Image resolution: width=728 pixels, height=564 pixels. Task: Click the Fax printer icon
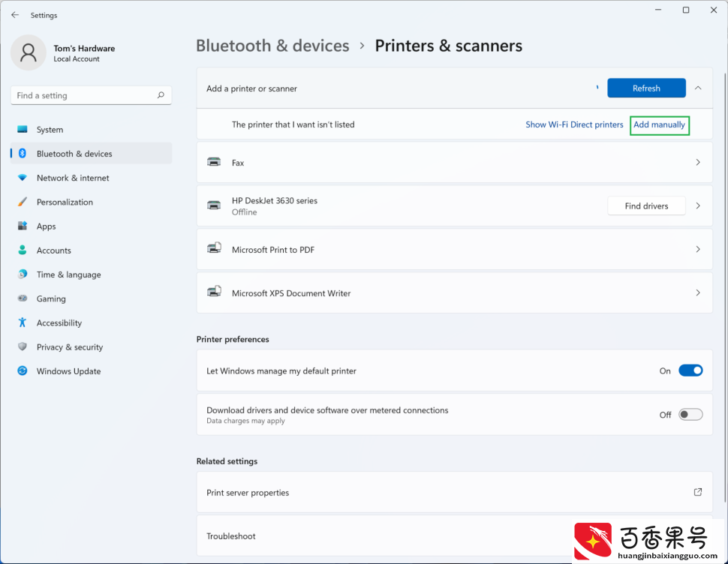(x=214, y=162)
